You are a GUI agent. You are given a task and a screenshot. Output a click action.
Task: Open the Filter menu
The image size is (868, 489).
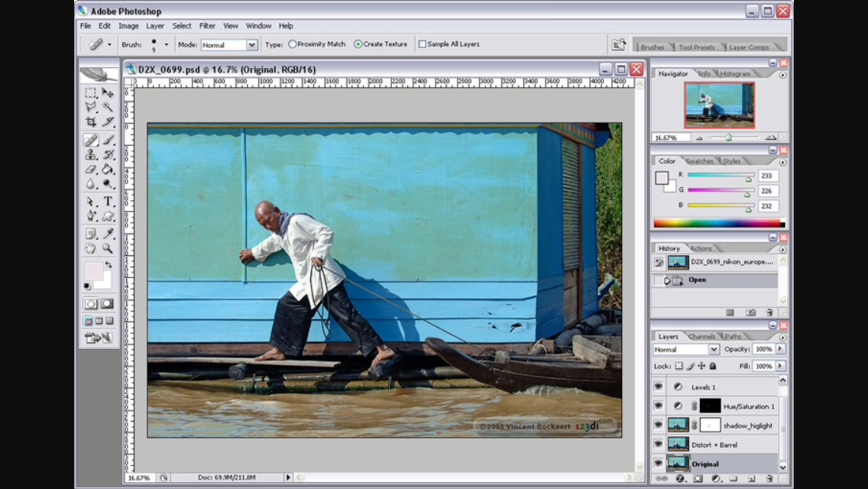pos(207,26)
